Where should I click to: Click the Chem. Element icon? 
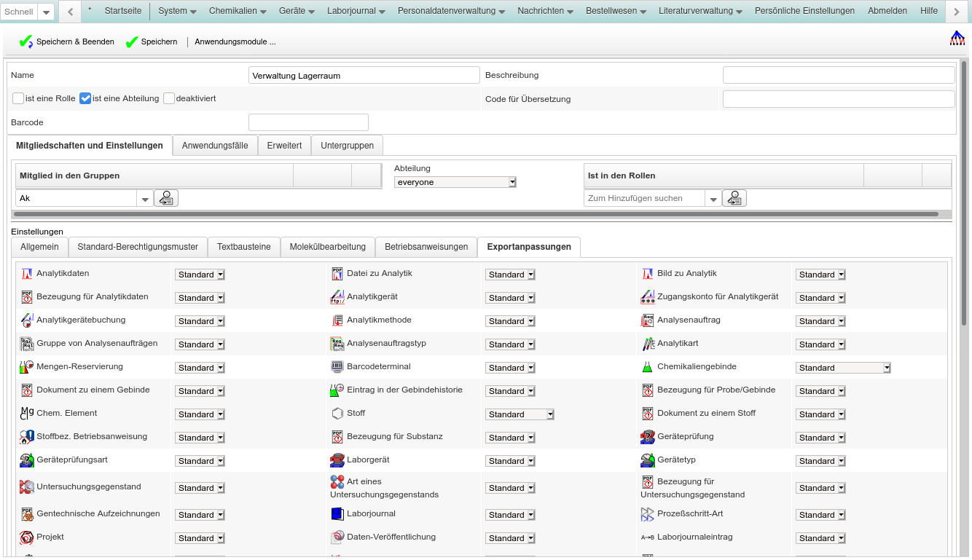coord(27,414)
